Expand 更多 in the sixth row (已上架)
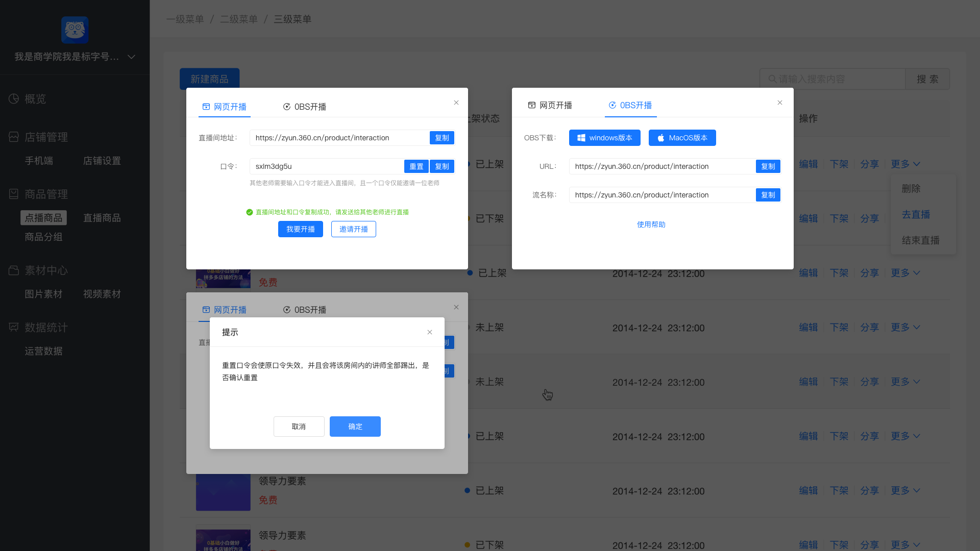980x551 pixels. 905,436
